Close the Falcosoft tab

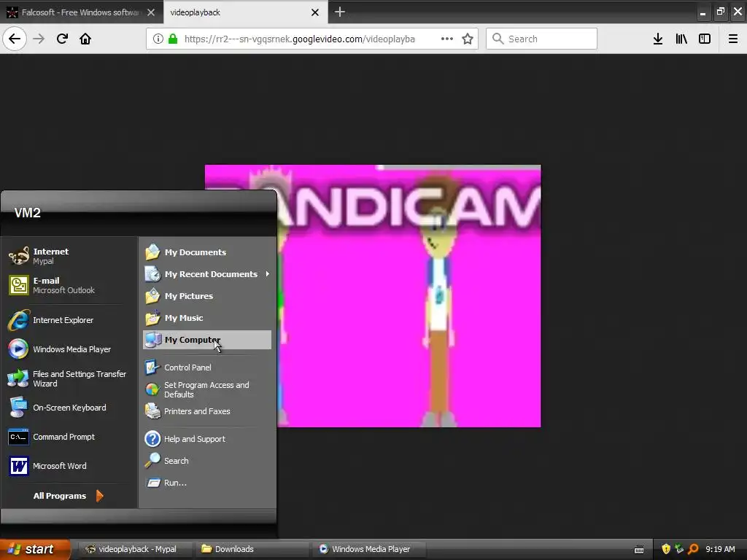pyautogui.click(x=151, y=12)
